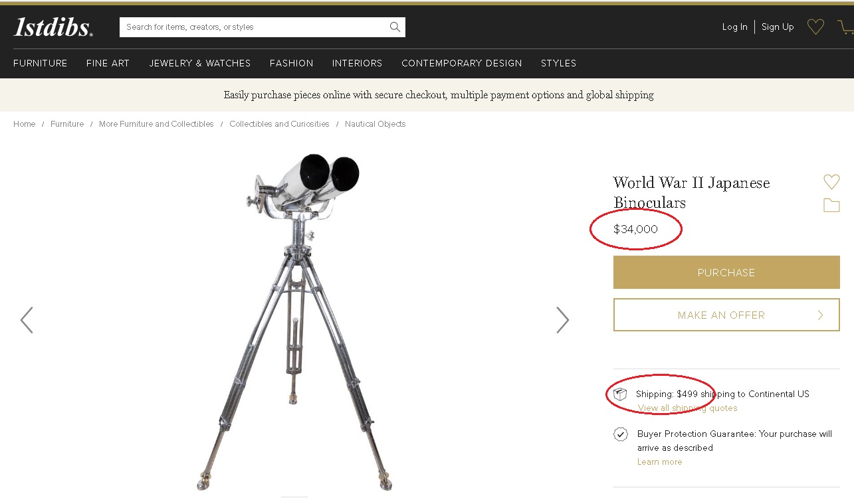Click Learn more about buyer protection
This screenshot has height=504, width=854.
[659, 462]
